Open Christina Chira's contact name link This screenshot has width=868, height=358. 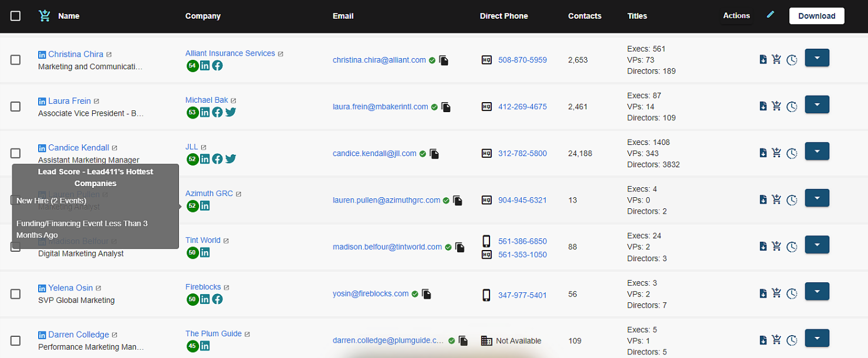76,54
